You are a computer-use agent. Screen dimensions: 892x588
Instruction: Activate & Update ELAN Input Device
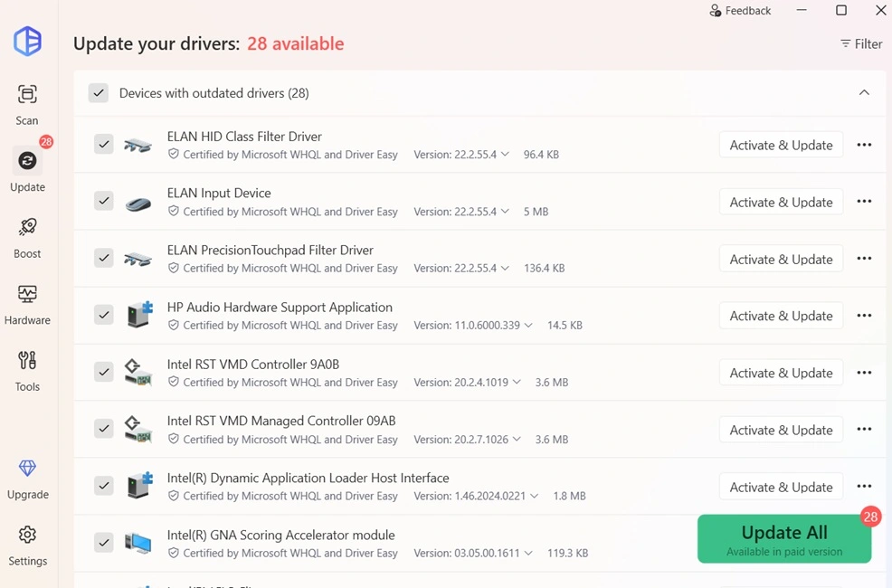click(x=781, y=202)
